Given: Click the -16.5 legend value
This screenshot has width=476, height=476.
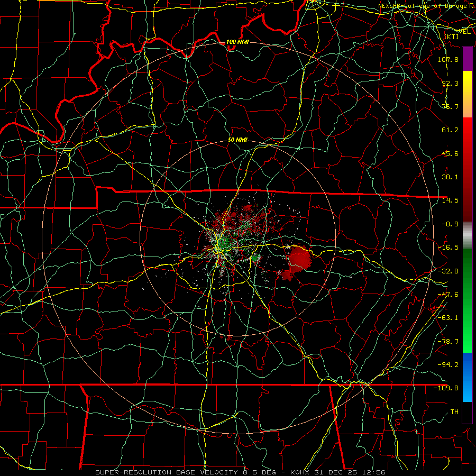Looking at the screenshot, I should (448, 248).
